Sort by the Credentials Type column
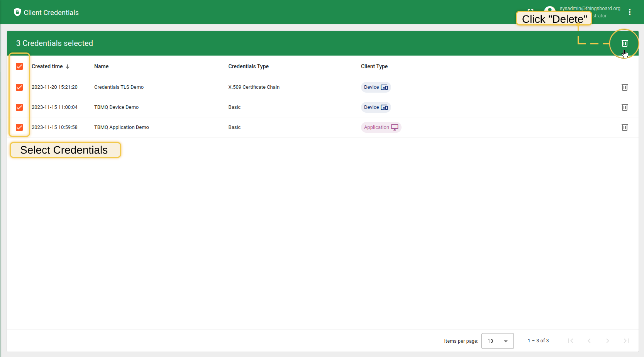Screen dimensions: 644x357 (x=248, y=66)
